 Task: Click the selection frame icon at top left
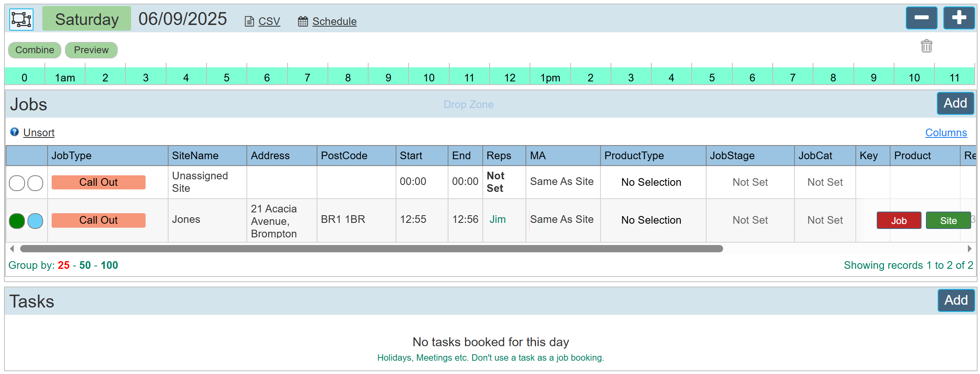tap(21, 19)
